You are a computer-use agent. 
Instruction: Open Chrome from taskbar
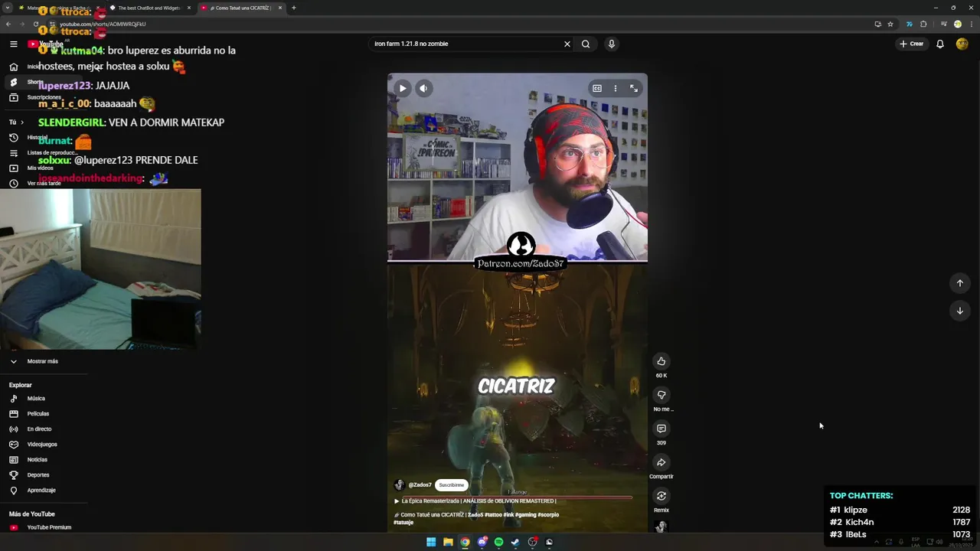coord(465,542)
